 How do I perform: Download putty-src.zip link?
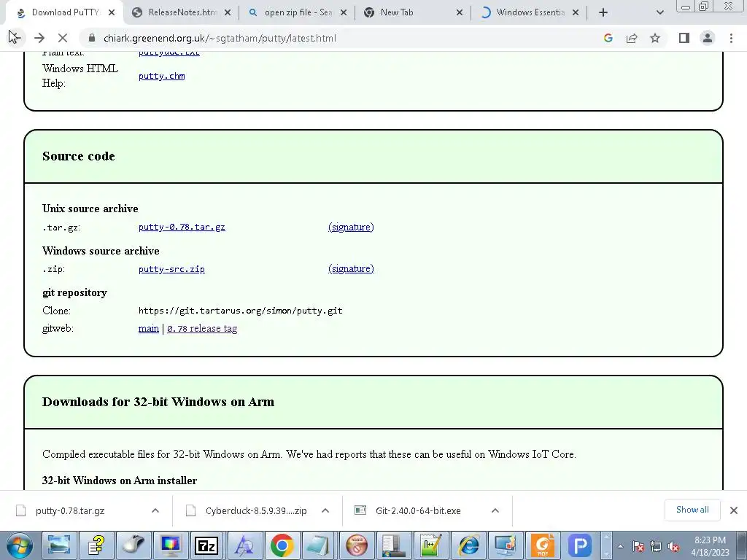[x=171, y=269]
